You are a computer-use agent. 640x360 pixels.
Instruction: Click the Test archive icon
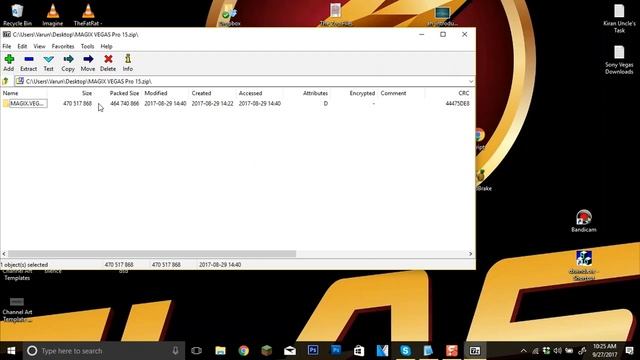click(49, 63)
